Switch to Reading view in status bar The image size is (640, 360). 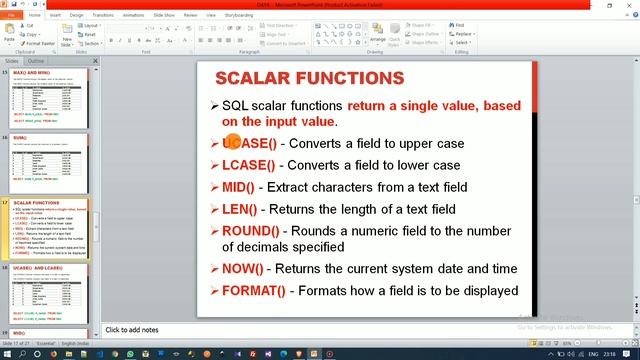(x=548, y=343)
